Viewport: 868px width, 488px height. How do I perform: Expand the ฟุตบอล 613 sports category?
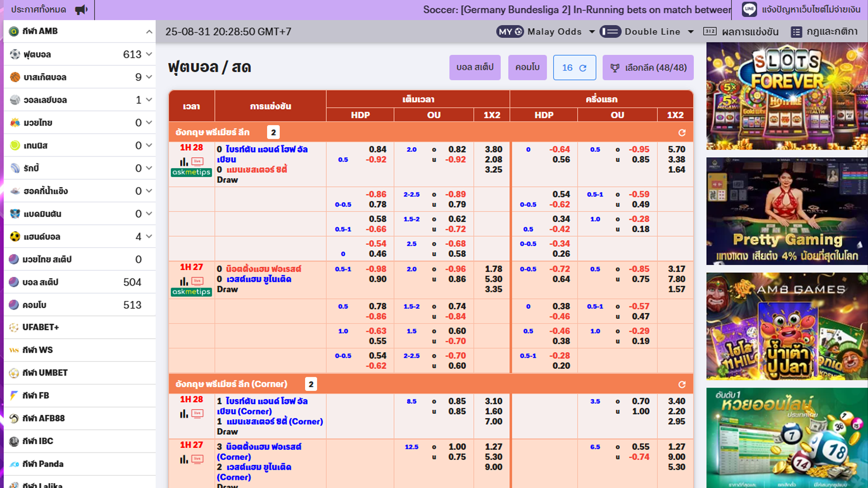(149, 54)
